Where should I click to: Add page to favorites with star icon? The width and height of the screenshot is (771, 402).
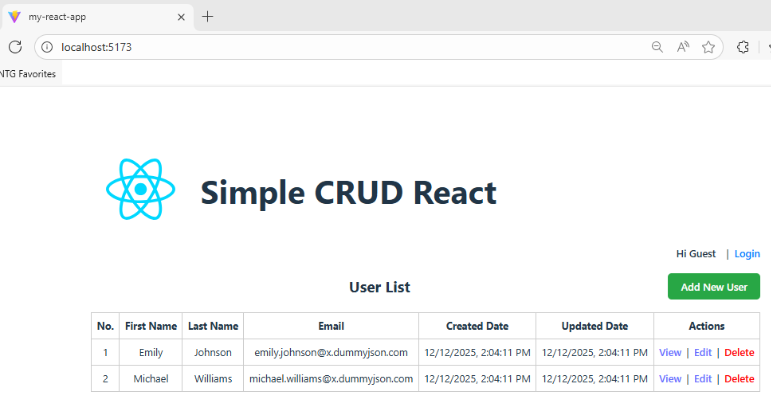tap(708, 47)
